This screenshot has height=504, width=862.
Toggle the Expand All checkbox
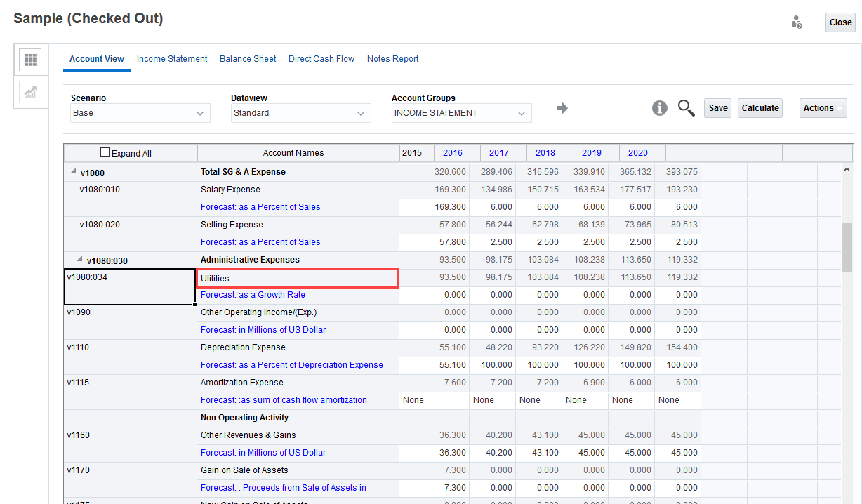tap(105, 152)
